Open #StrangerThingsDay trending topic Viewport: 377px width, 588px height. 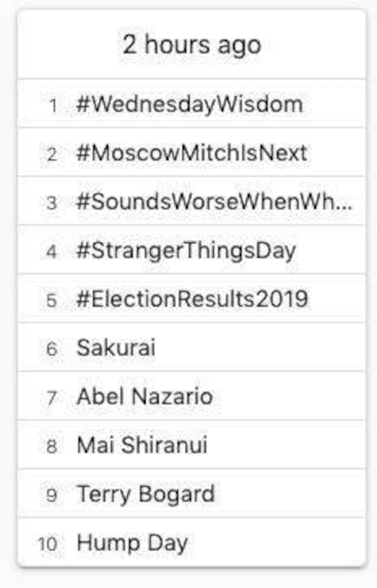pyautogui.click(x=186, y=251)
